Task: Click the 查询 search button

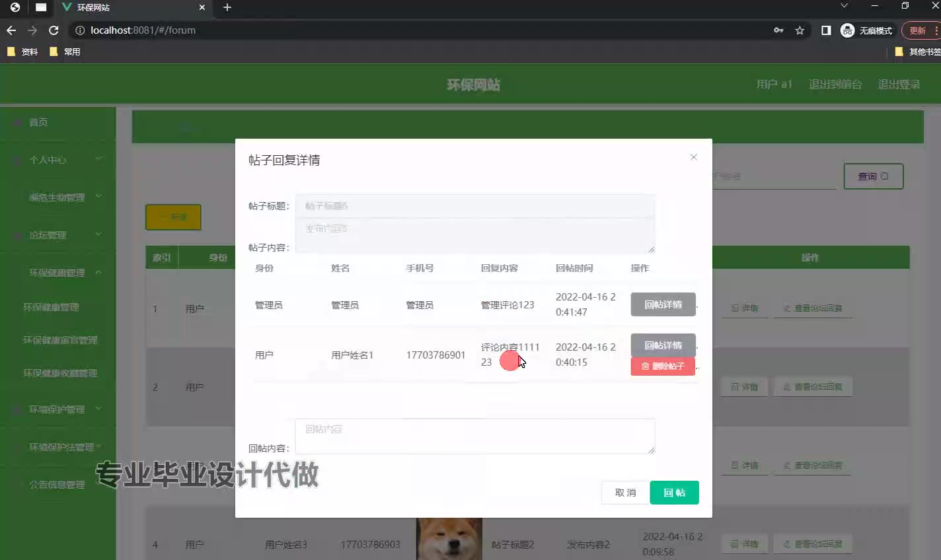Action: 873,176
